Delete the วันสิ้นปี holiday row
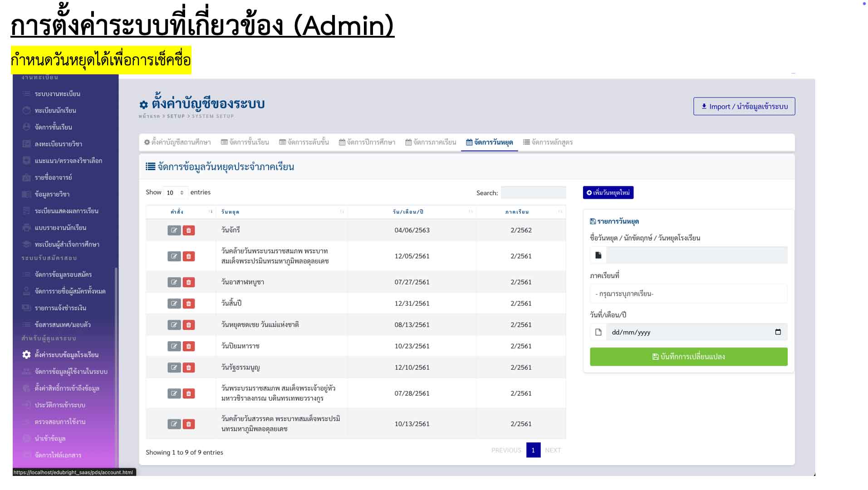Screen dimensions: 868x490 [x=189, y=304]
